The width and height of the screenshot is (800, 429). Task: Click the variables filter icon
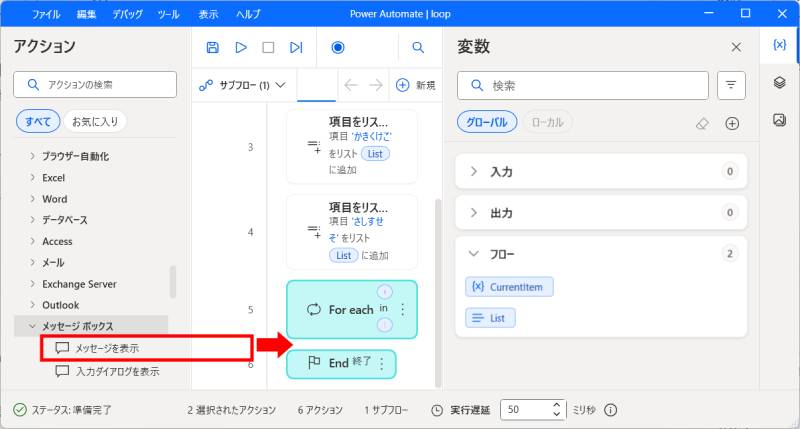731,86
